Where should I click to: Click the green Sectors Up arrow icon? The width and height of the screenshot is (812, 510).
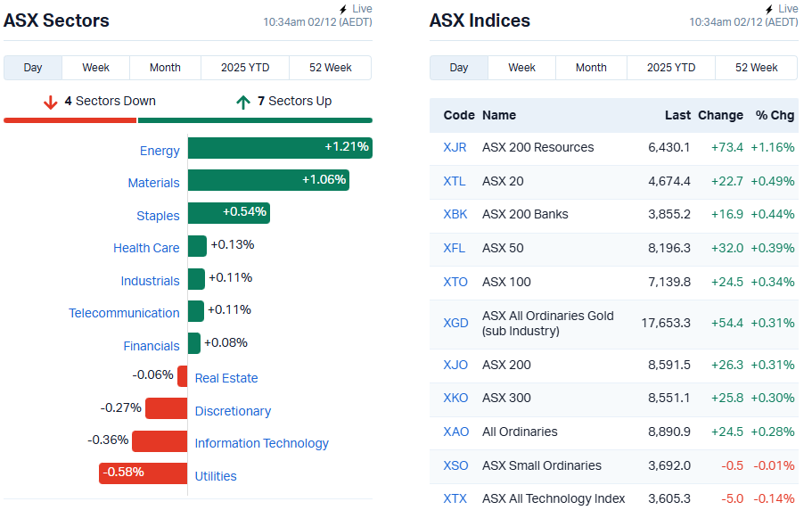pyautogui.click(x=243, y=102)
